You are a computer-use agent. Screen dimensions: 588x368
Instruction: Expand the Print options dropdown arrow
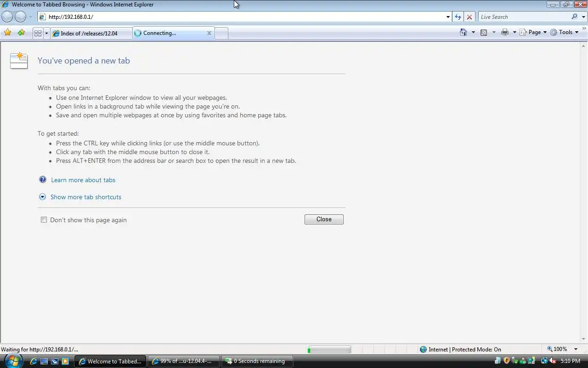[x=514, y=32]
